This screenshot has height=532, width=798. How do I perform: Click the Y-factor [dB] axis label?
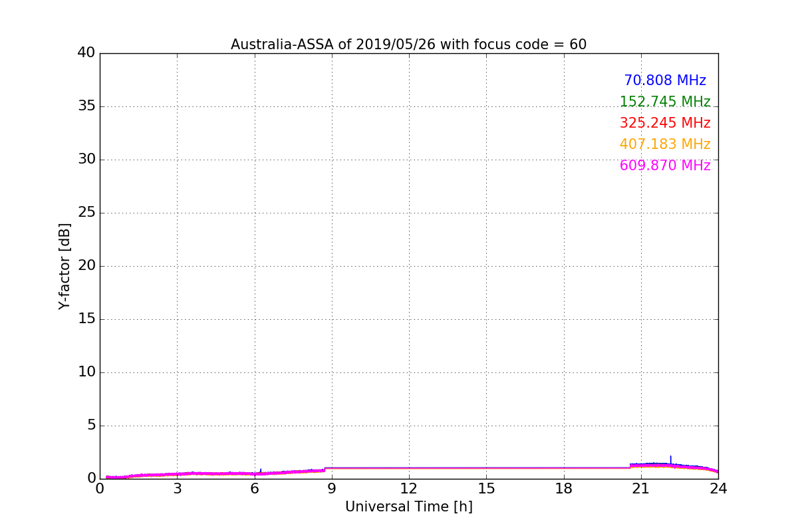(65, 266)
